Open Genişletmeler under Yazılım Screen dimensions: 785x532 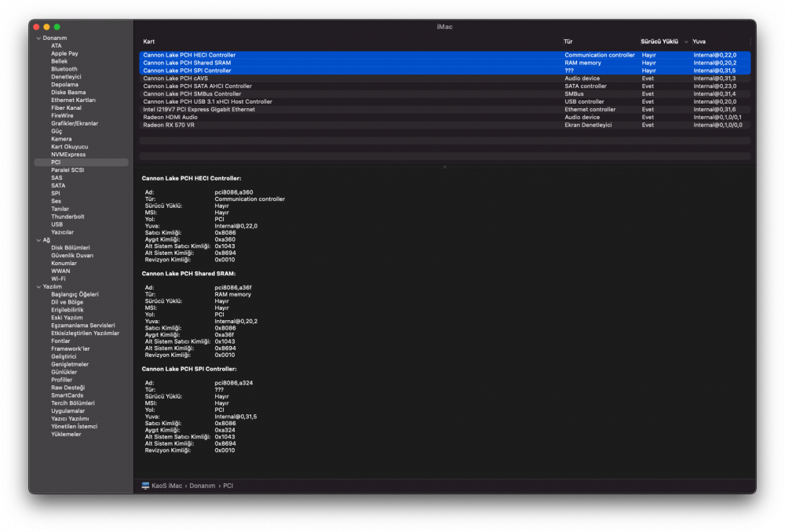70,364
